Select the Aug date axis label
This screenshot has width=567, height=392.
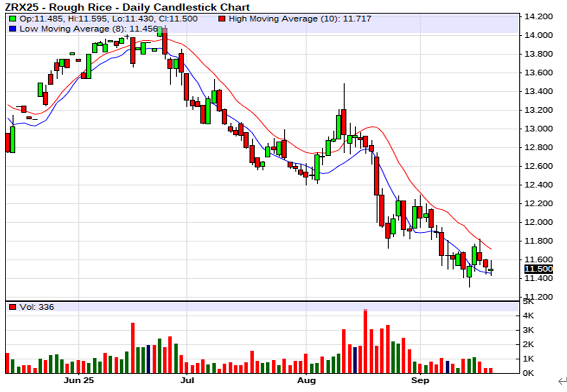click(x=306, y=379)
